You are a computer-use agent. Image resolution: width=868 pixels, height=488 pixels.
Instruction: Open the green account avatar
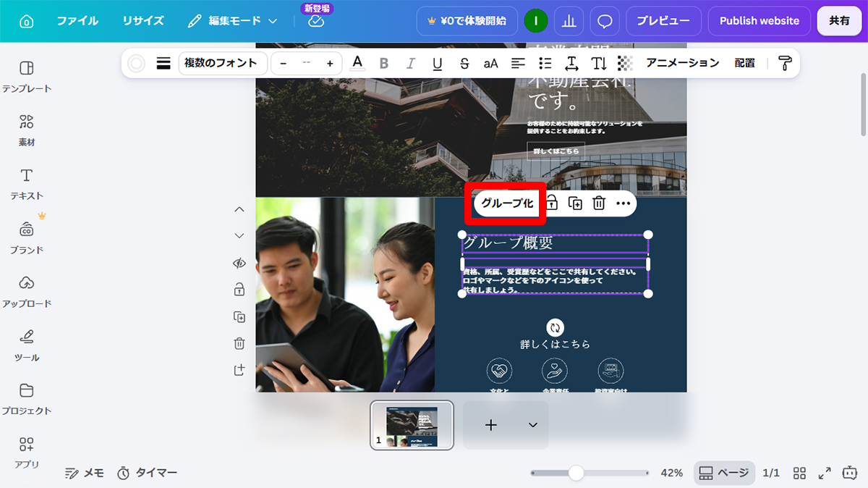536,21
